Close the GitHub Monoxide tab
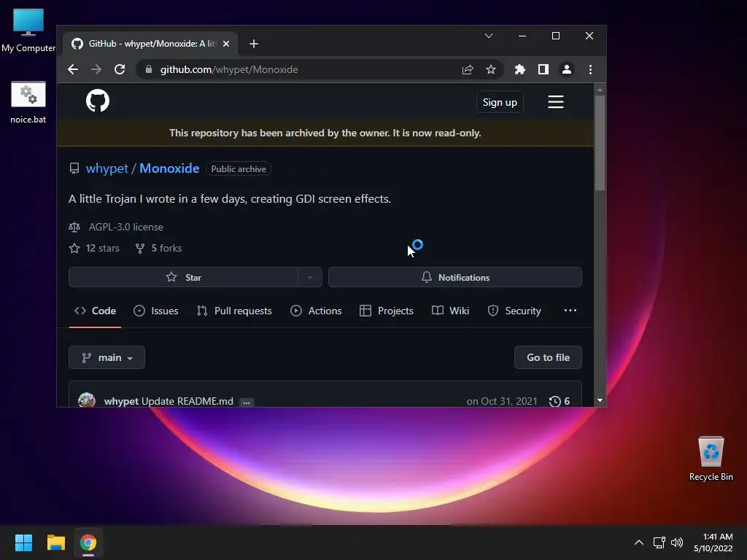Viewport: 747px width, 560px height. pos(226,44)
